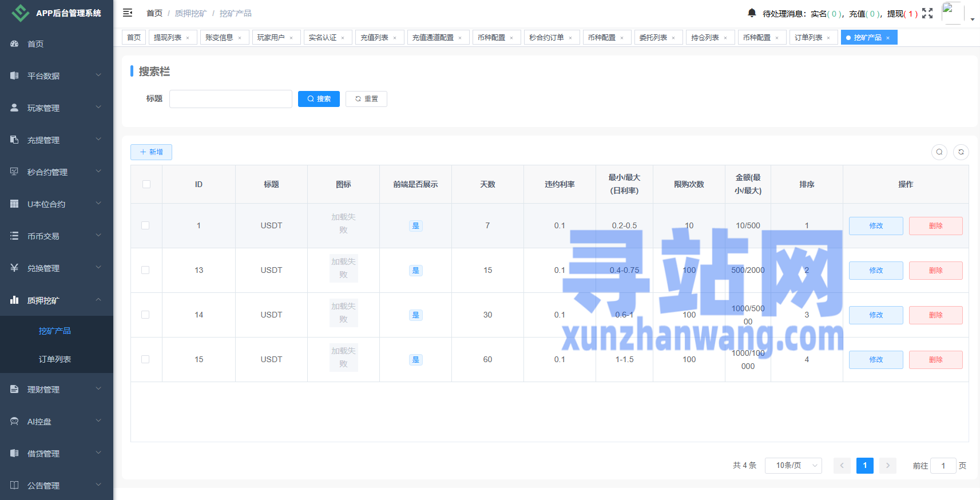980x500 pixels.
Task: Toggle the select-all header checkbox
Action: [x=146, y=184]
